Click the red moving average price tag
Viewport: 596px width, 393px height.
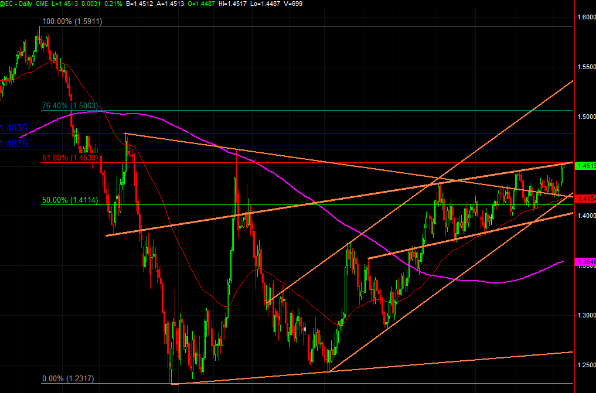pyautogui.click(x=586, y=198)
